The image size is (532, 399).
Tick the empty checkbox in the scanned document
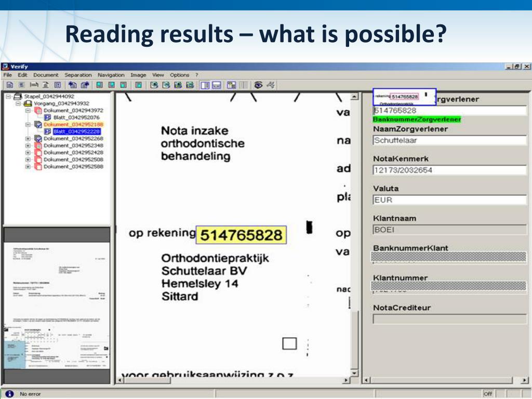click(x=289, y=343)
